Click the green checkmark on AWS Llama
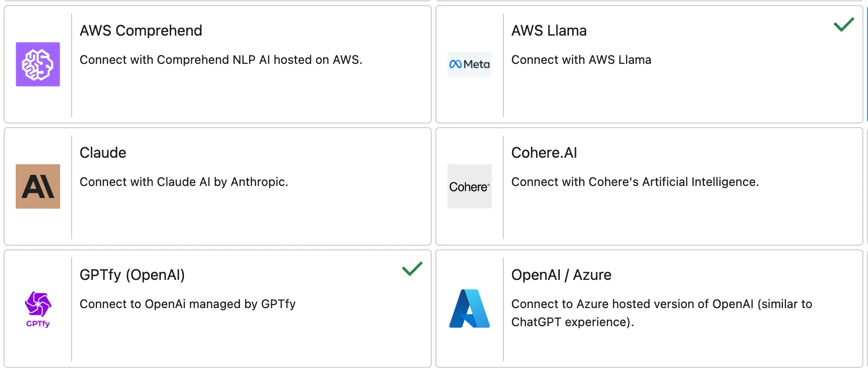This screenshot has height=371, width=868. pos(844,24)
